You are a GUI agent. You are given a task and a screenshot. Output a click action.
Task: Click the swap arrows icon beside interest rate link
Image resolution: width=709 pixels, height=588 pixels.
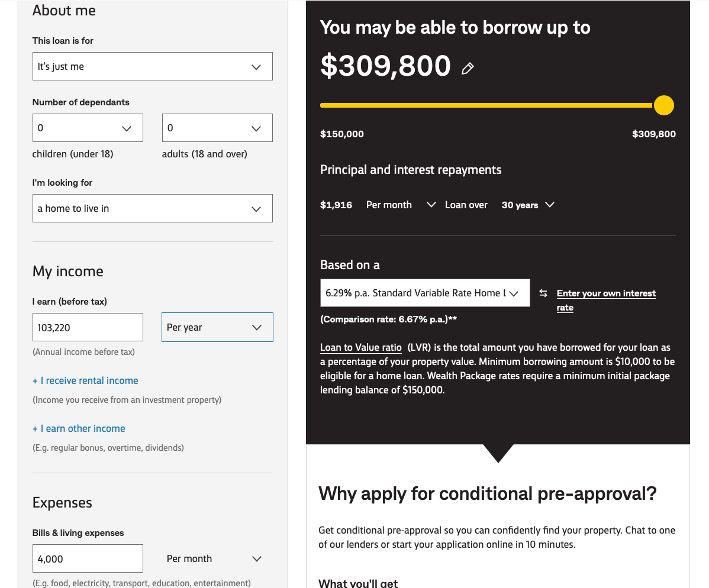[543, 293]
